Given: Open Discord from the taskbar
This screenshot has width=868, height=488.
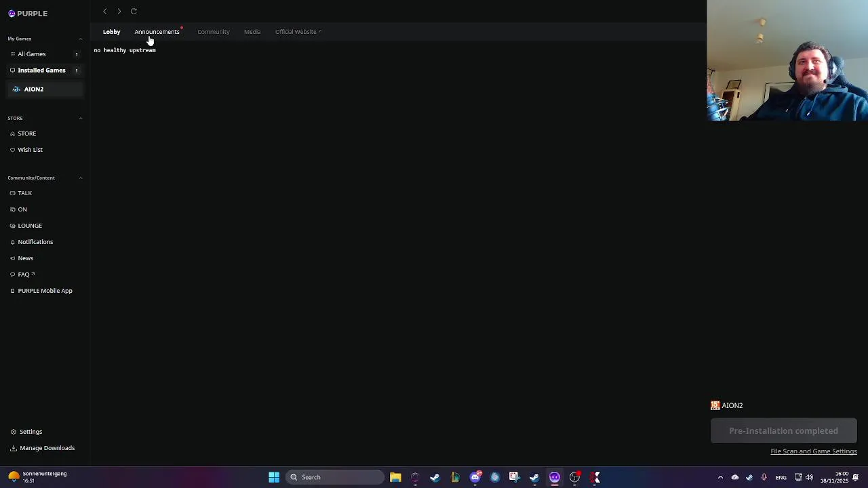Looking at the screenshot, I should click(475, 477).
